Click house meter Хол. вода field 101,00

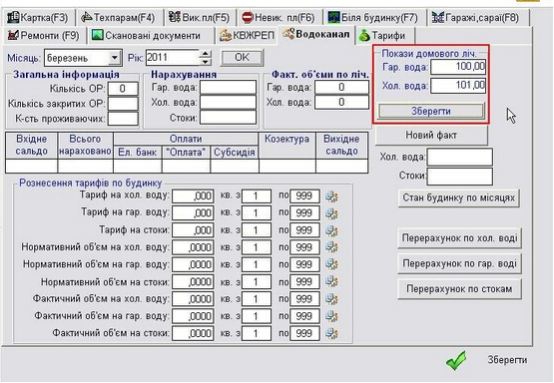(x=458, y=86)
